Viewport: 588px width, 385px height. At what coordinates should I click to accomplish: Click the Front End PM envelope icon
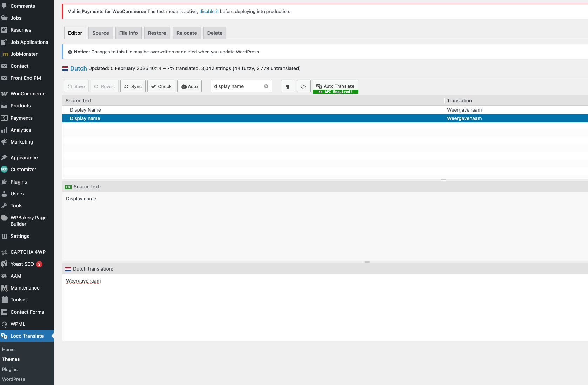point(4,78)
